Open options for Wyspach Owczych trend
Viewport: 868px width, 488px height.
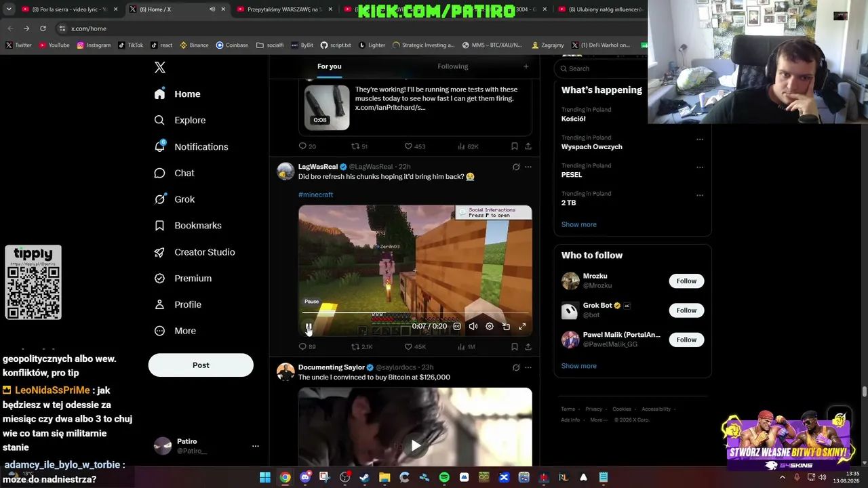[699, 139]
